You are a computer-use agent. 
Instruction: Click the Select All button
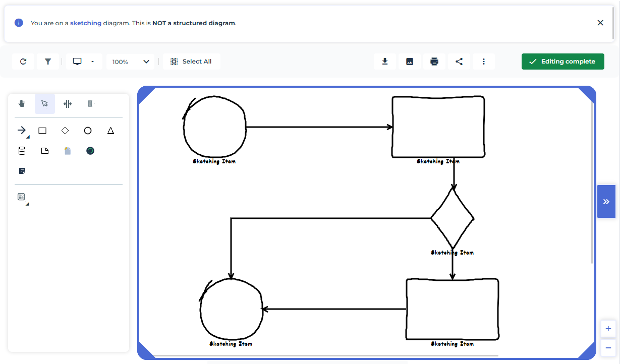point(191,62)
